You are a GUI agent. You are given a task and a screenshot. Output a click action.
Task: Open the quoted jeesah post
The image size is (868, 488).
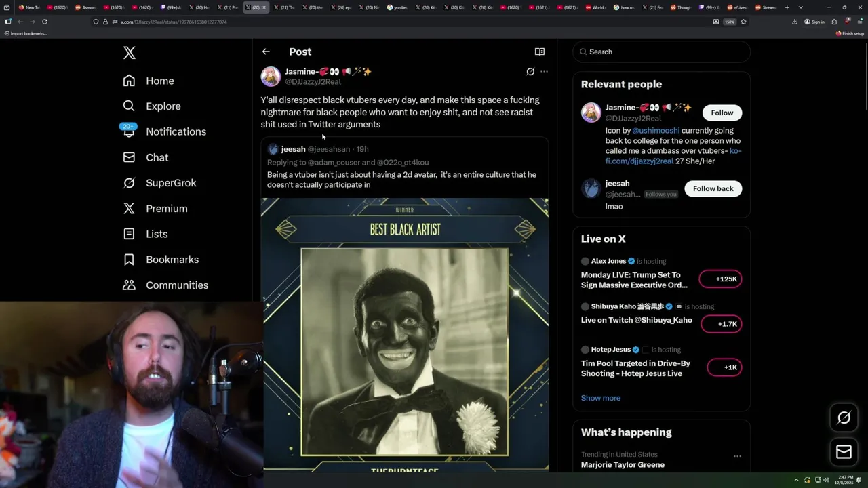tap(404, 167)
